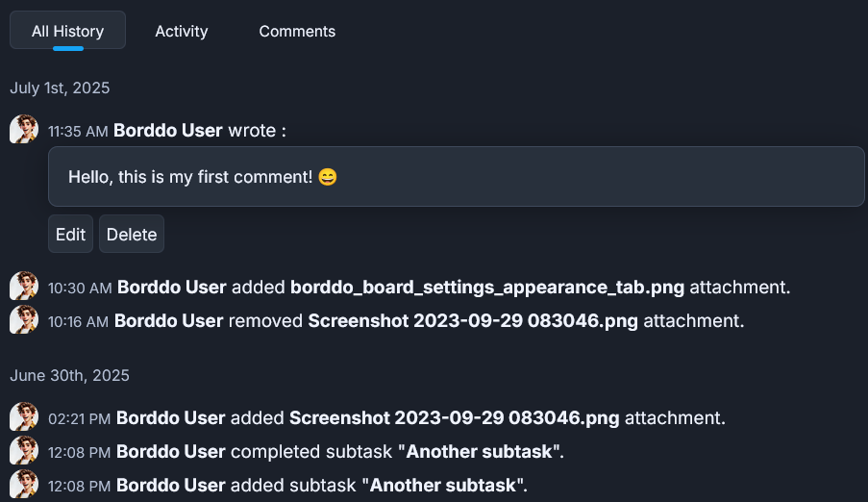Viewport: 868px width, 502px height.
Task: Switch to the Activity tab
Action: point(181,31)
